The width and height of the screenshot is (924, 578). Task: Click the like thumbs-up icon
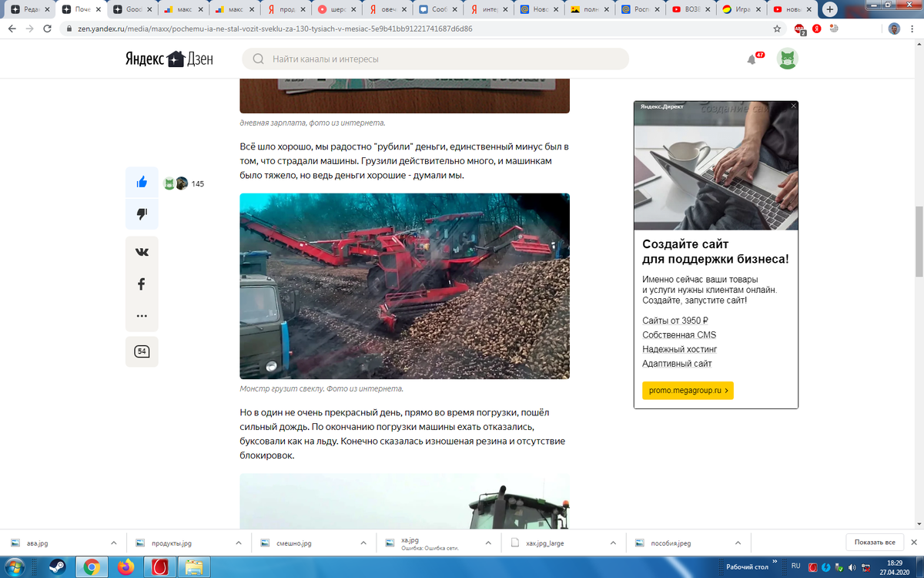click(x=142, y=183)
